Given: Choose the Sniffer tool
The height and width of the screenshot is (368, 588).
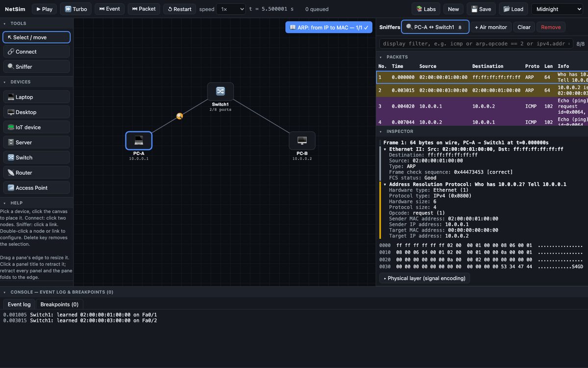Looking at the screenshot, I should tap(37, 67).
